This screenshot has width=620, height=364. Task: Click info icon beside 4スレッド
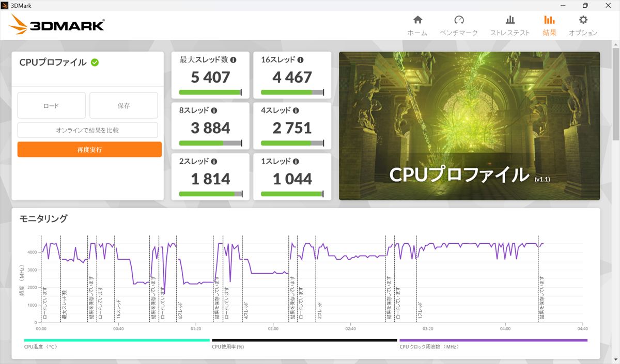(x=296, y=110)
